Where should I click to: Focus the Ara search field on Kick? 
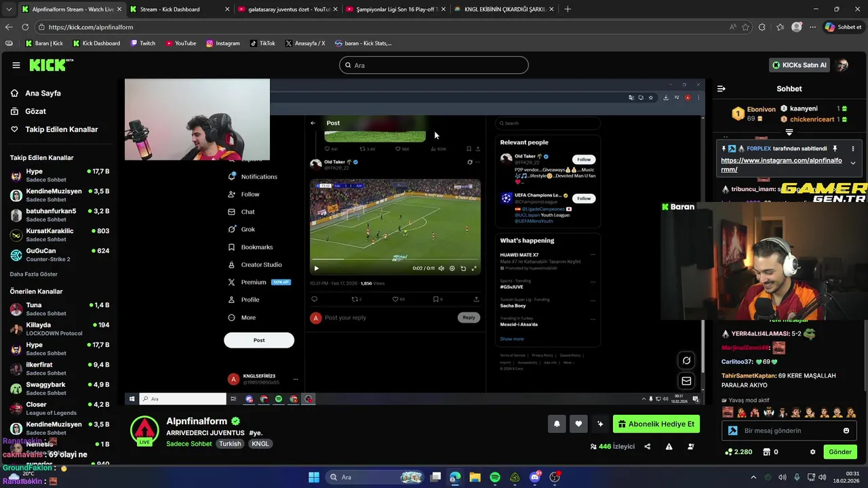pos(434,65)
